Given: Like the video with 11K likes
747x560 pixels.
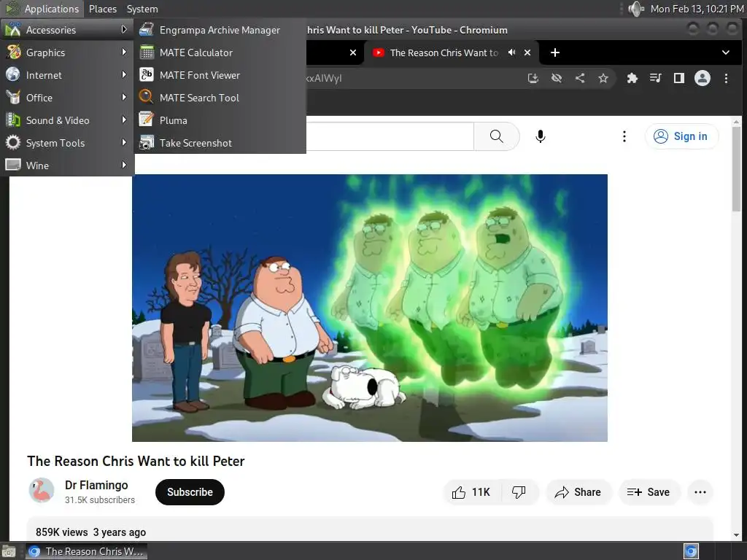Looking at the screenshot, I should click(x=472, y=492).
